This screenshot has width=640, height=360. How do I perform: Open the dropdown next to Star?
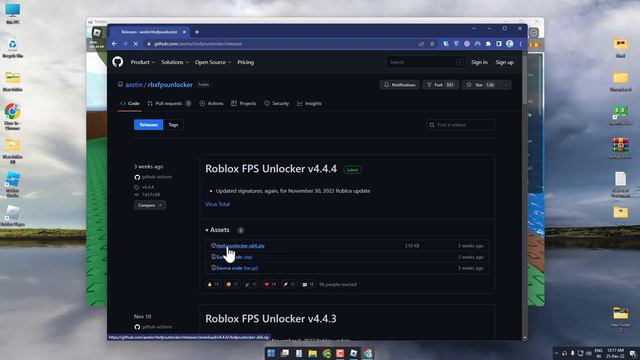point(506,84)
